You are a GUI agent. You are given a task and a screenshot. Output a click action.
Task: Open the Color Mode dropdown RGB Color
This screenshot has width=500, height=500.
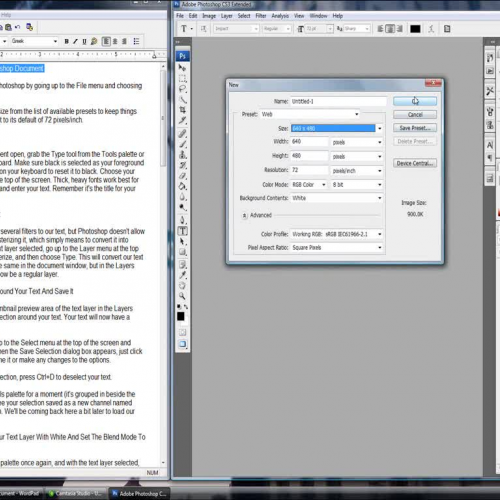tap(309, 185)
